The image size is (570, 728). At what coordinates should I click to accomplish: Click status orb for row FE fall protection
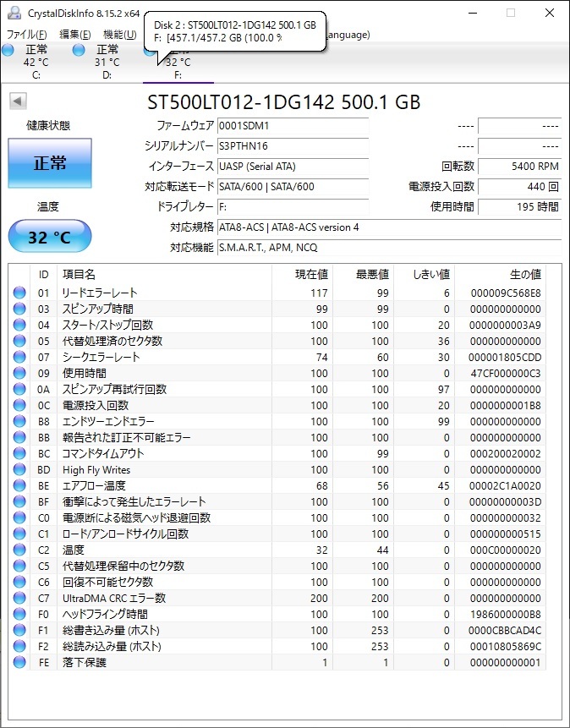pyautogui.click(x=19, y=662)
